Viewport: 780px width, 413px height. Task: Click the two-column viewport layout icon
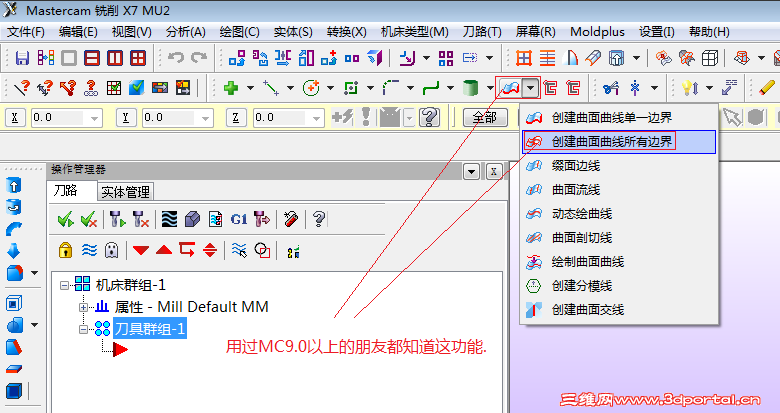[x=115, y=58]
